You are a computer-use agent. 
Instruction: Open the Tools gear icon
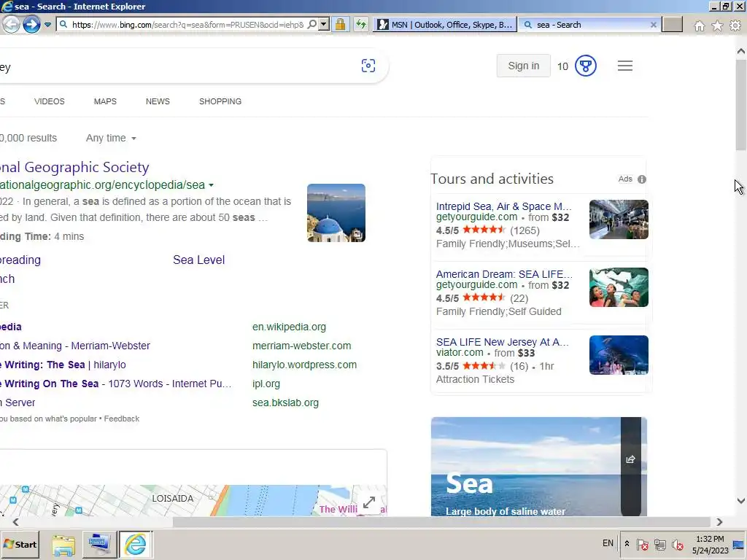pos(735,26)
